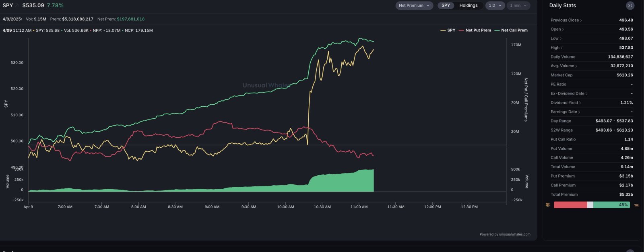Collapse the Daily Stats panel

(630, 6)
